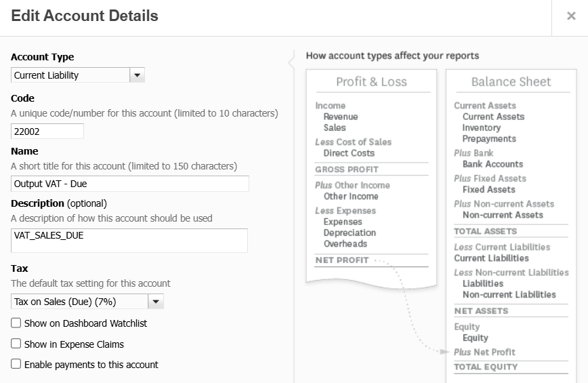
Task: Click the Balance Sheet report heading
Action: (x=511, y=82)
